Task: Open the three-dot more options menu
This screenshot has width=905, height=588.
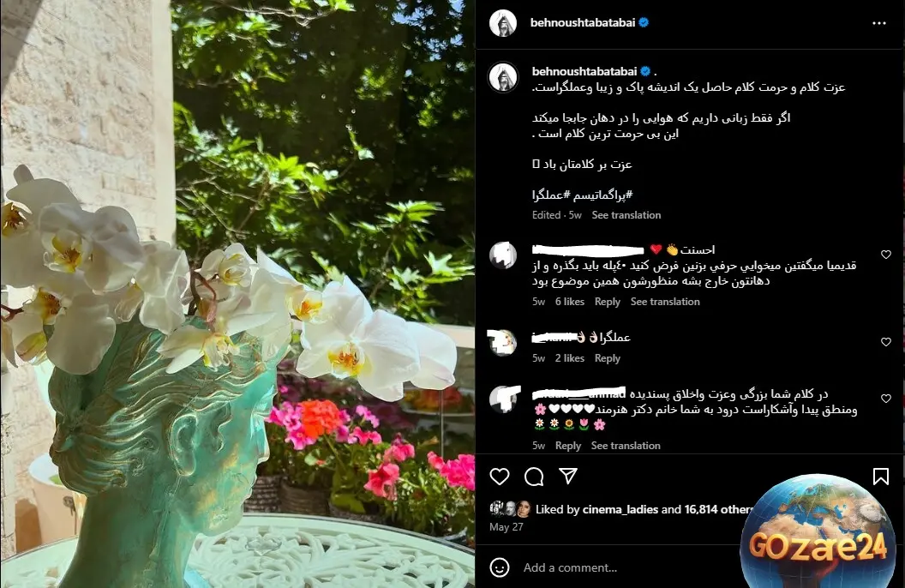Action: (x=879, y=23)
